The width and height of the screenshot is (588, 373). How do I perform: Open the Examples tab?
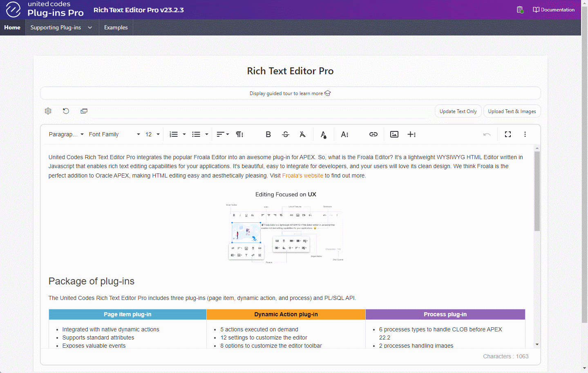click(116, 27)
